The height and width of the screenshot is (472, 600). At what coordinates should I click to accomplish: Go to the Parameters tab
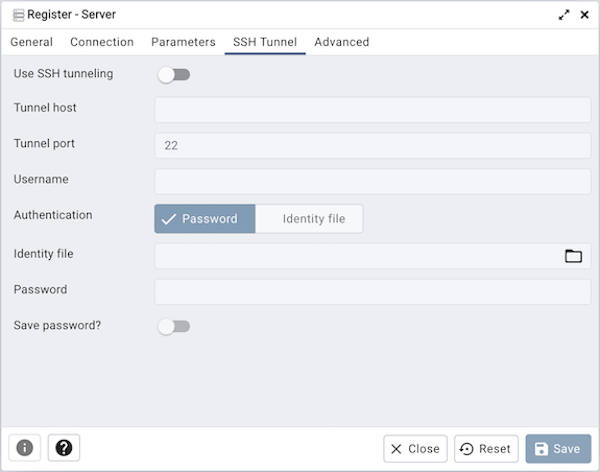pos(183,42)
